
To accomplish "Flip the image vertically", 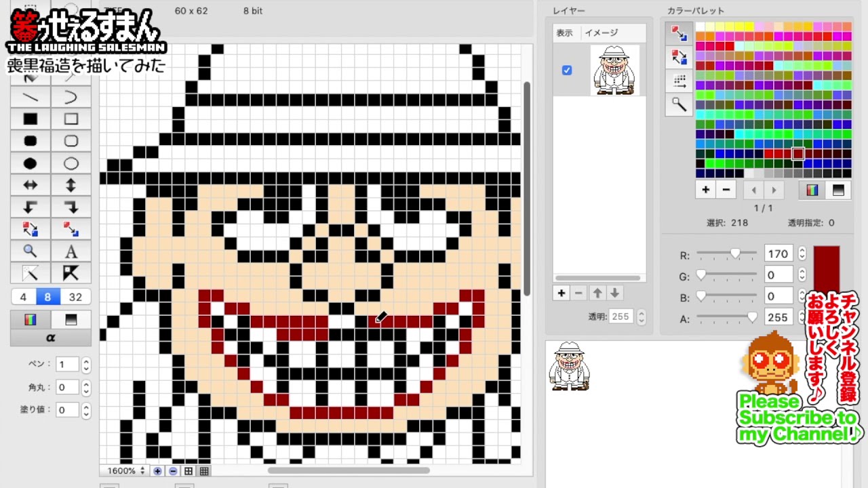I will tap(71, 185).
